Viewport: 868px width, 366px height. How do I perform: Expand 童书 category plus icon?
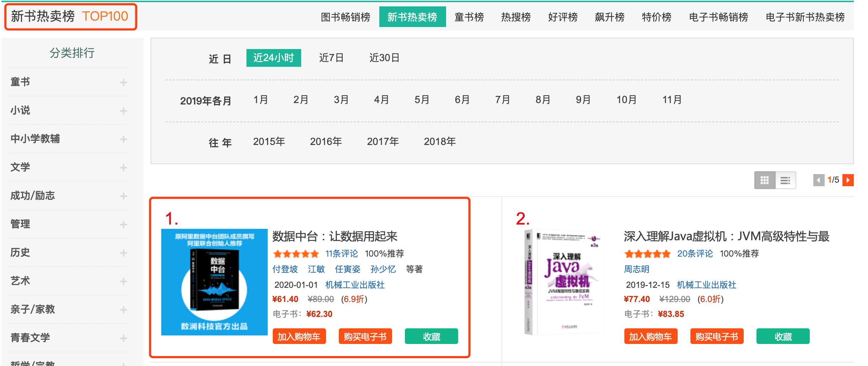[123, 82]
